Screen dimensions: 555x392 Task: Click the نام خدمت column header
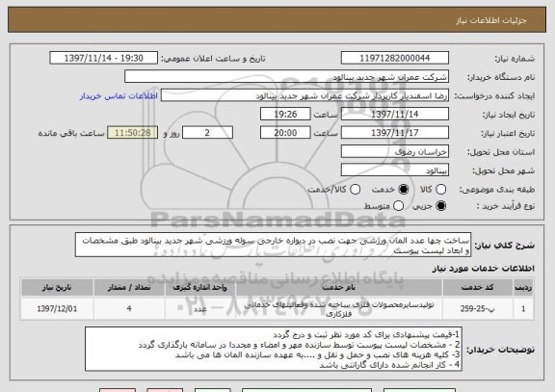[x=339, y=287]
